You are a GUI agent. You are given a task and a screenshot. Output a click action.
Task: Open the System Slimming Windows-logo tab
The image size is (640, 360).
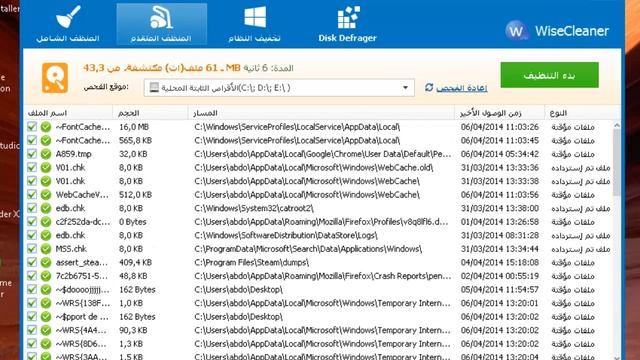[x=255, y=24]
